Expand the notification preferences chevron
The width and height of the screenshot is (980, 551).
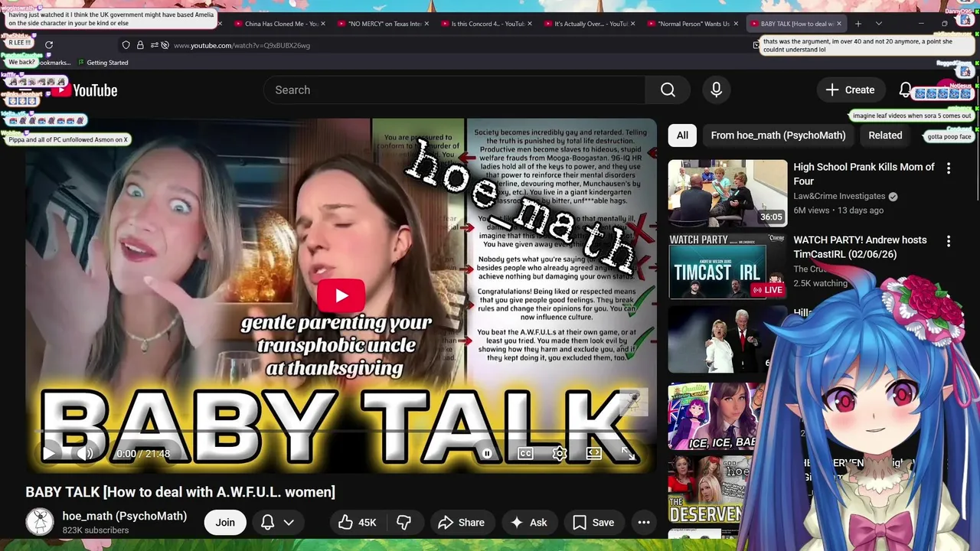[x=289, y=522]
